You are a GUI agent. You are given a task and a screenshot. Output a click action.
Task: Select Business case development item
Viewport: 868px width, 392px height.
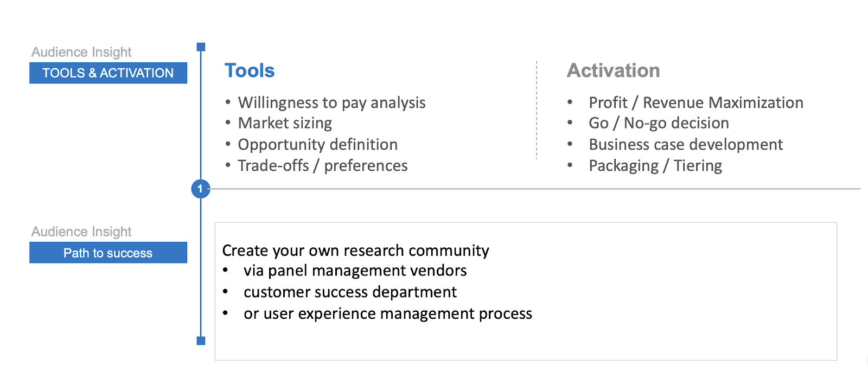tap(686, 144)
